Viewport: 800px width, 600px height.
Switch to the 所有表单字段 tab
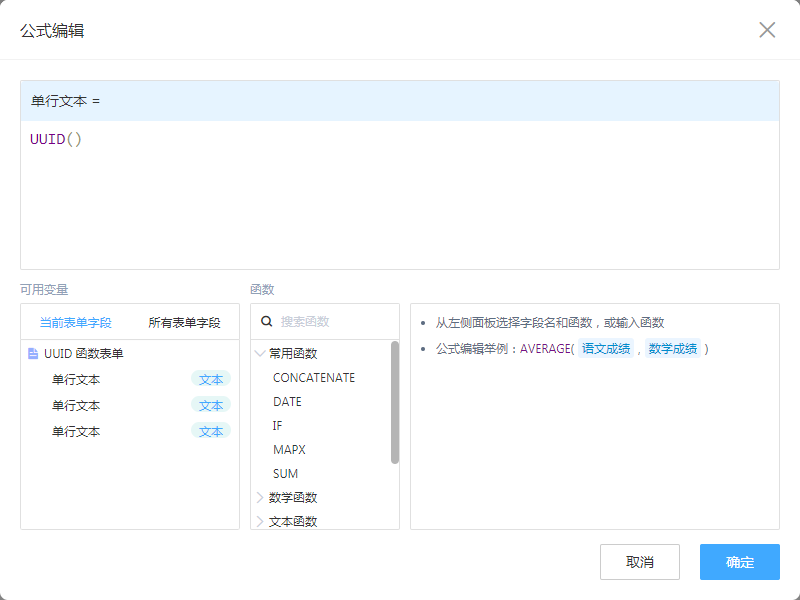184,323
